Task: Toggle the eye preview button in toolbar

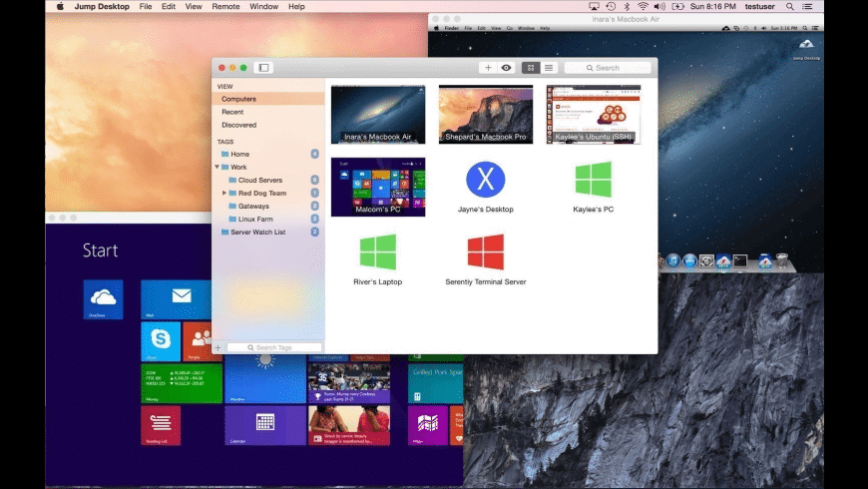Action: [506, 68]
